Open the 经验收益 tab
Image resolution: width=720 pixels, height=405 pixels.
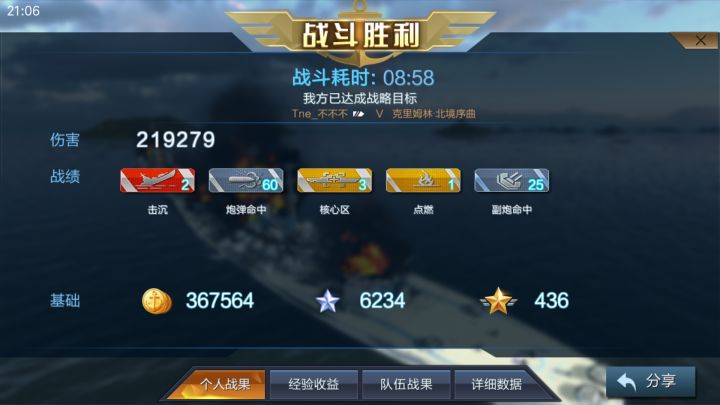314,384
